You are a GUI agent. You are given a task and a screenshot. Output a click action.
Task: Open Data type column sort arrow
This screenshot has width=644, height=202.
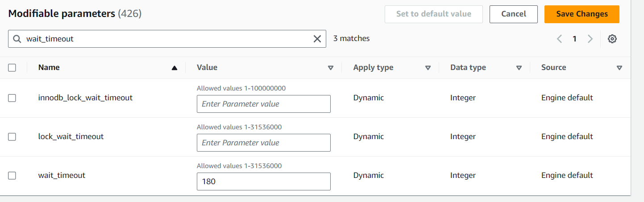[x=519, y=68]
